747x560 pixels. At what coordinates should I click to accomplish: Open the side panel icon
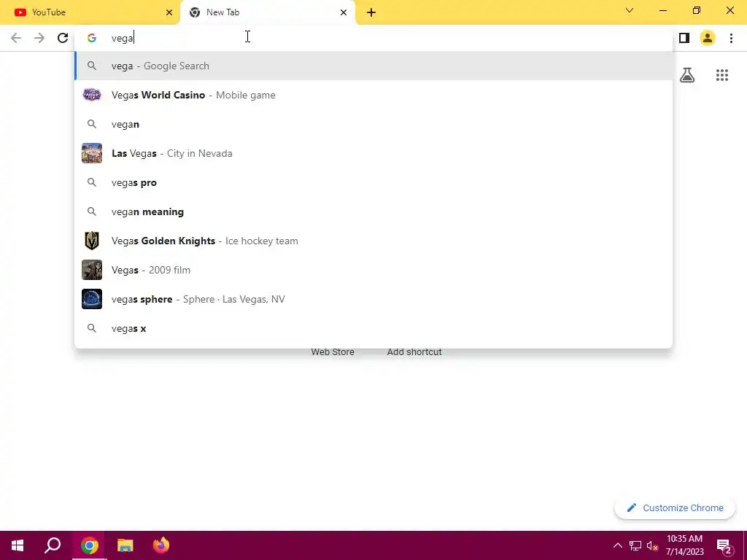[x=684, y=38]
